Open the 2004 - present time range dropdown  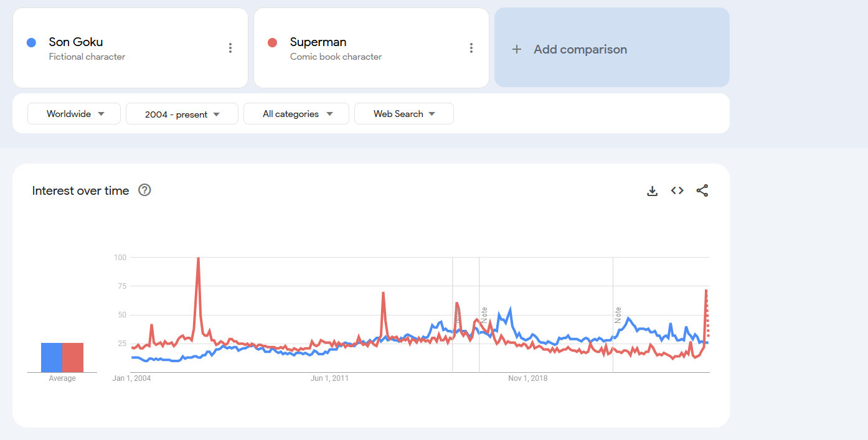click(x=182, y=114)
